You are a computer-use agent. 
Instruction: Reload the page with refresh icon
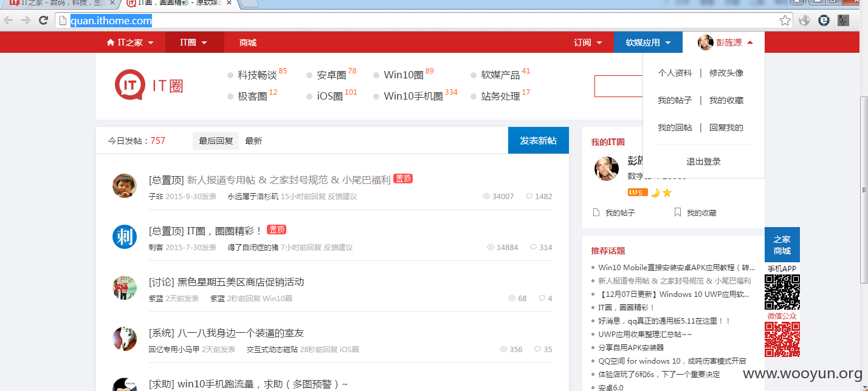point(43,20)
